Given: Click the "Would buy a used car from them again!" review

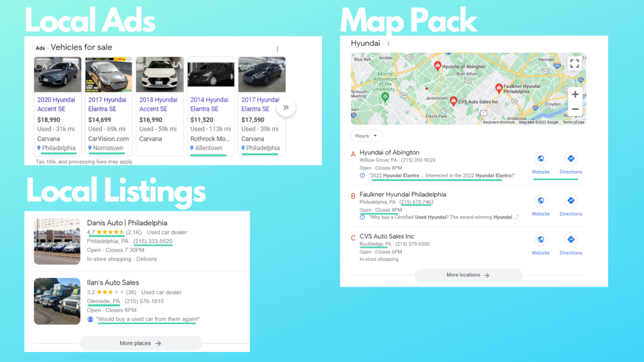Looking at the screenshot, I should pyautogui.click(x=147, y=319).
